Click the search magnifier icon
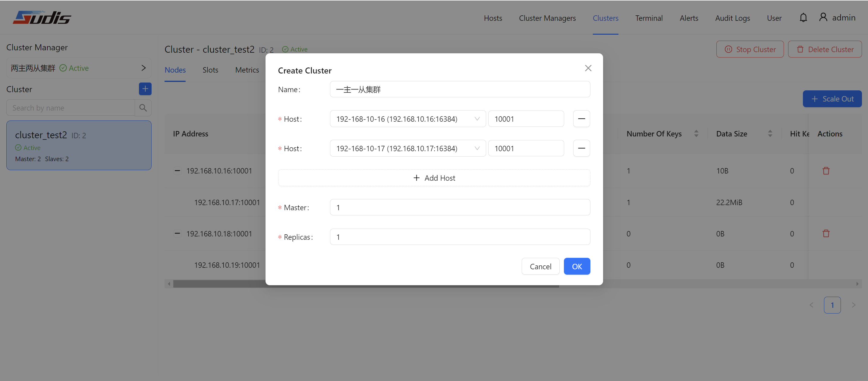The height and width of the screenshot is (381, 868). (143, 108)
